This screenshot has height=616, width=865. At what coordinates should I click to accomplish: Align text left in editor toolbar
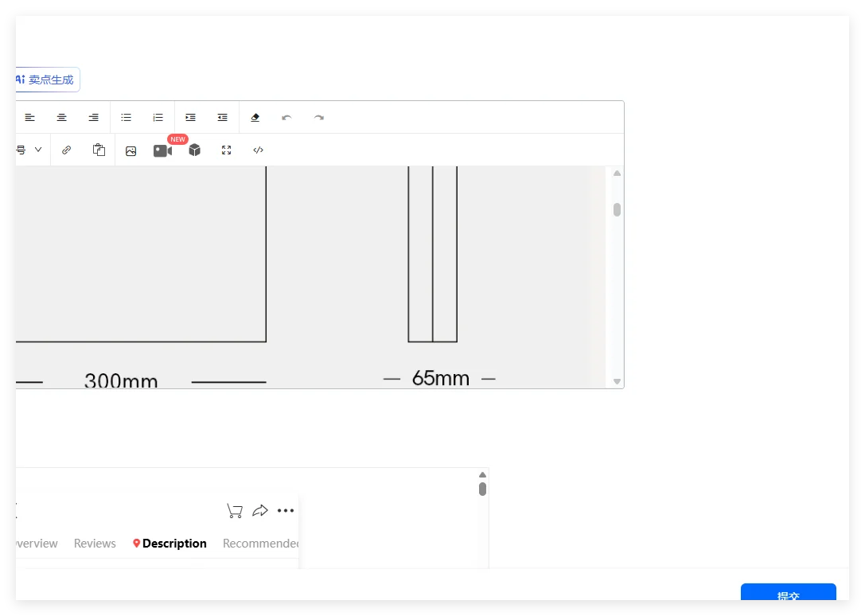[x=29, y=118]
